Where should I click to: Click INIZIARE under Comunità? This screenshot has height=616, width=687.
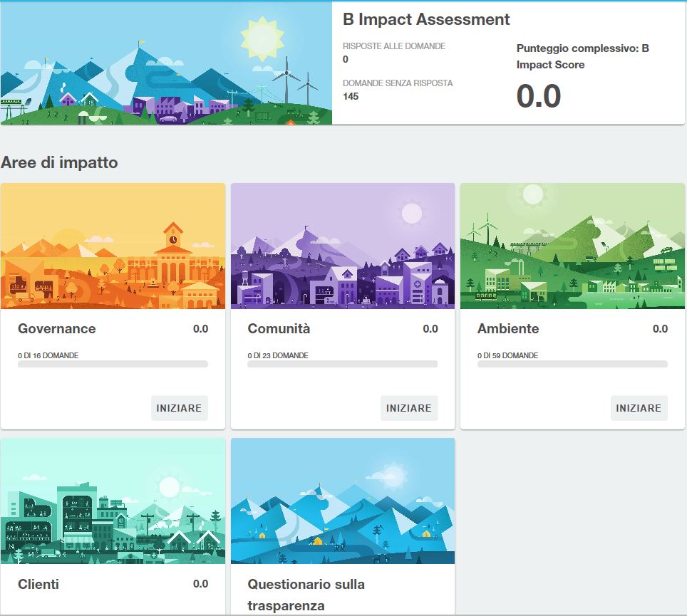coord(409,408)
